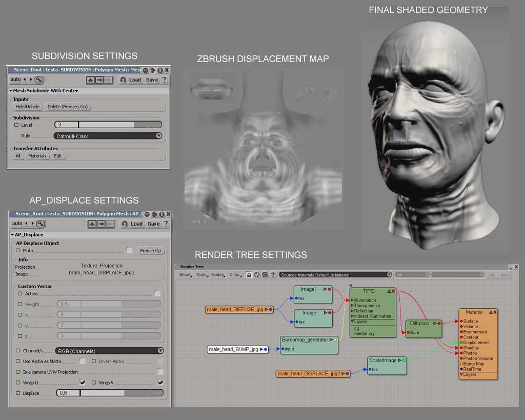Click the triangle icon in the TIPO node header

pyautogui.click(x=389, y=291)
